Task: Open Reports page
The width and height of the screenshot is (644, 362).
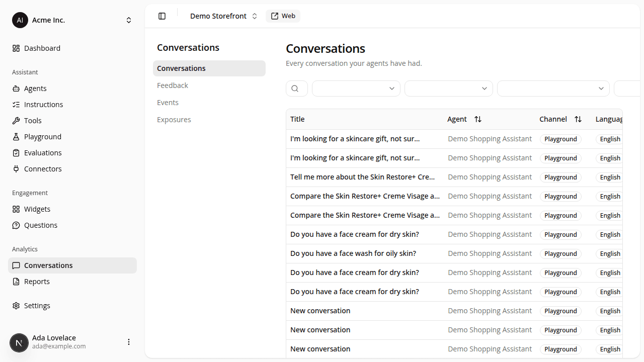Action: pyautogui.click(x=72, y=282)
